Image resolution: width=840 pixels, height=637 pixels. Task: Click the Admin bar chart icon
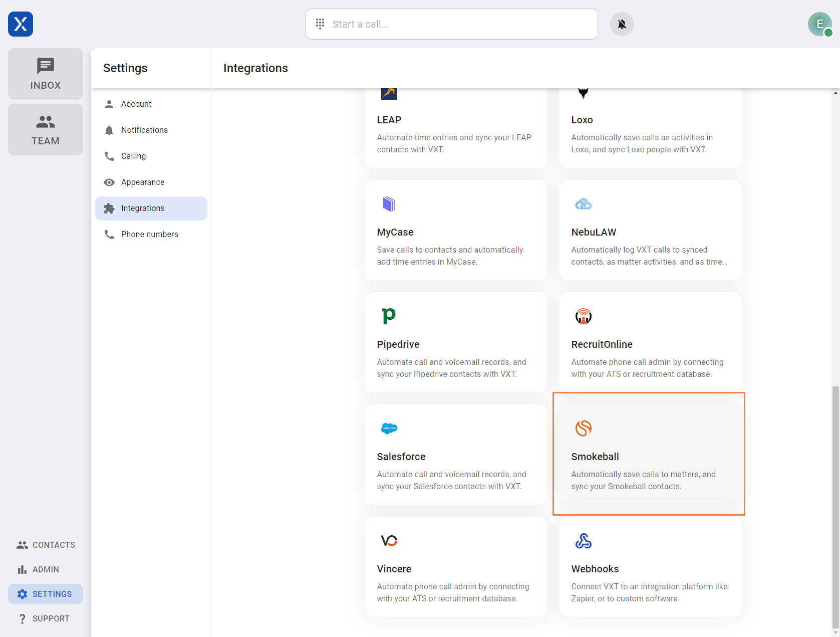22,569
